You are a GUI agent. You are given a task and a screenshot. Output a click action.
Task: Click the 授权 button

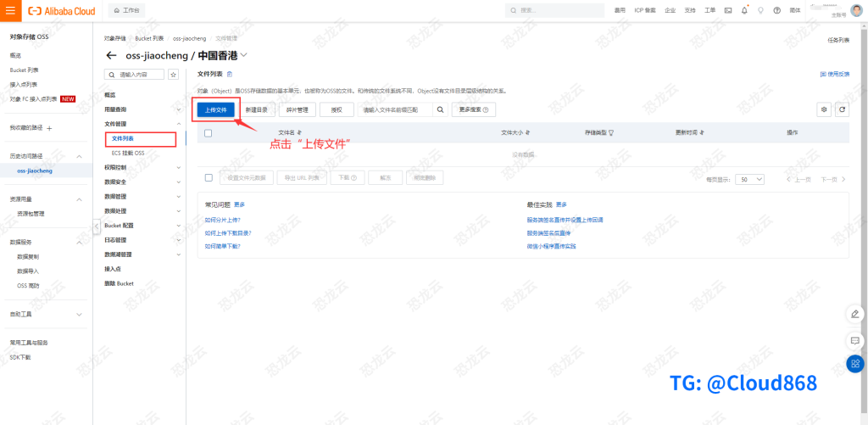point(337,109)
